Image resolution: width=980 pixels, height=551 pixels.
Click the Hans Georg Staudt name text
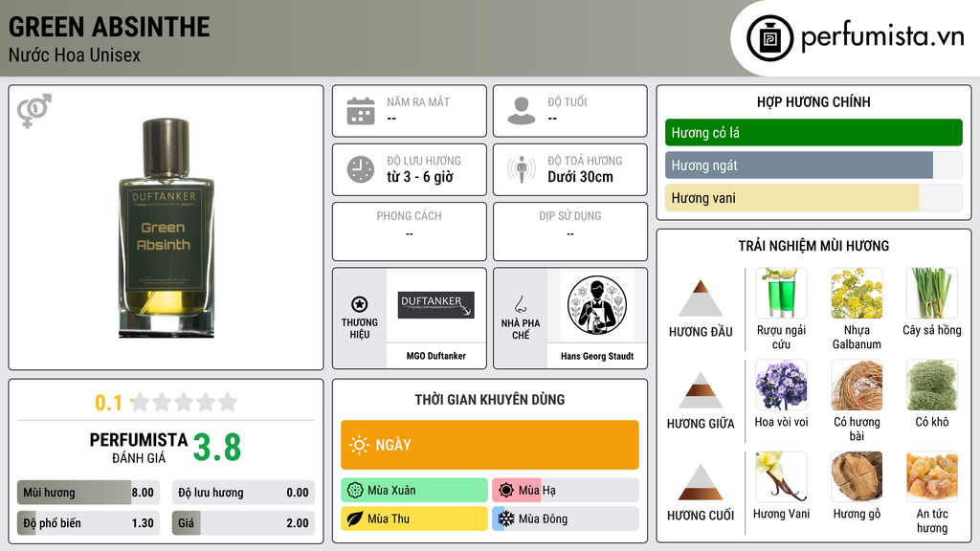(597, 356)
